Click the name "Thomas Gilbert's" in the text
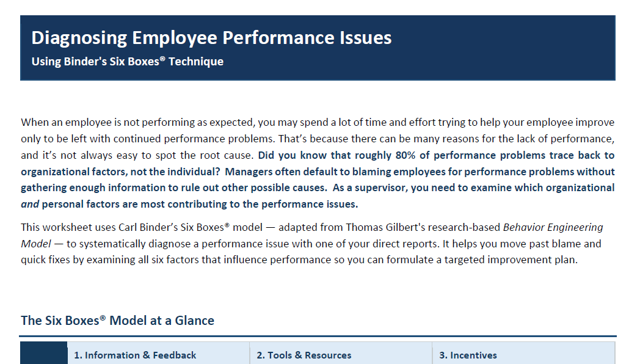Image resolution: width=640 pixels, height=364 pixels. (x=385, y=227)
